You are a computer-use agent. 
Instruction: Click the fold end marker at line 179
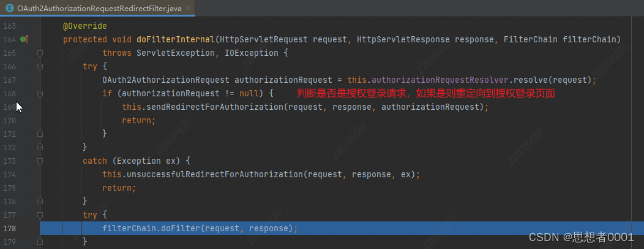tap(40, 242)
